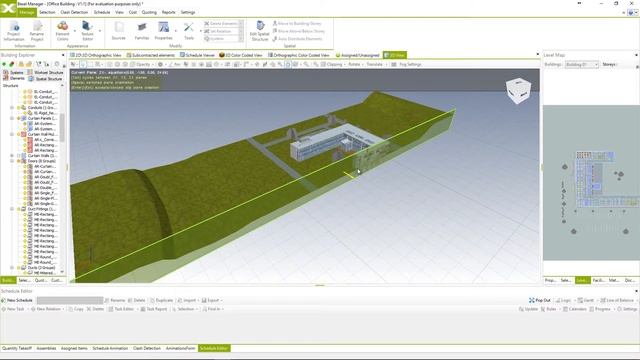Click the Gantt button

(x=586, y=300)
